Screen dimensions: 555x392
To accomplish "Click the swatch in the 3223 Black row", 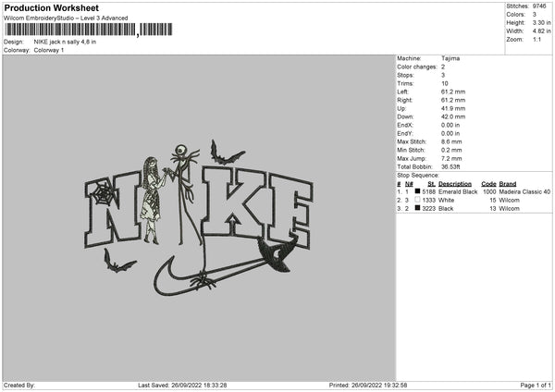I will click(x=417, y=208).
